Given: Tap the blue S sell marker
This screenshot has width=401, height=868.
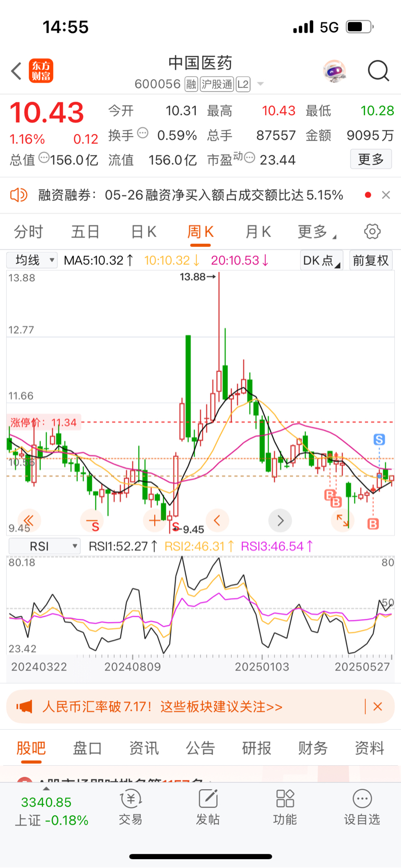Looking at the screenshot, I should coord(379,439).
